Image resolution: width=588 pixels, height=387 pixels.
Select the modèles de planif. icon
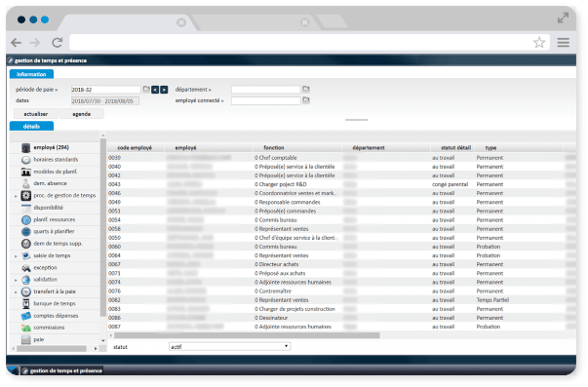(x=26, y=172)
